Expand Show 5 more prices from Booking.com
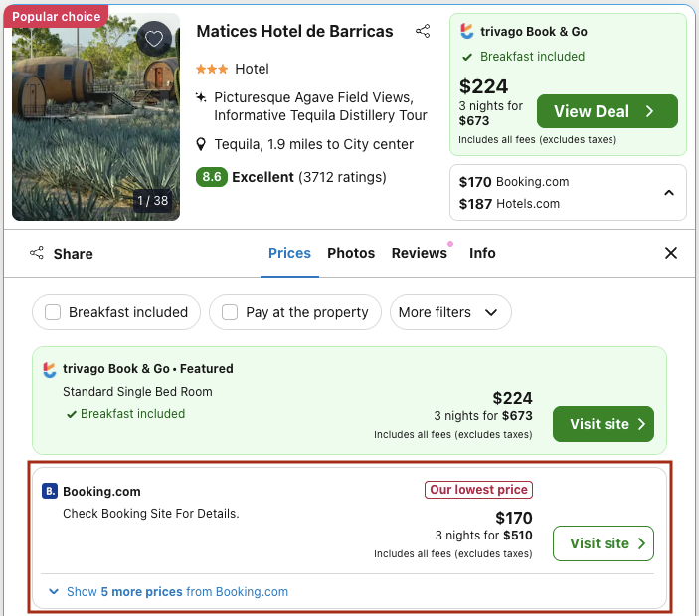The image size is (699, 616). pos(169,591)
